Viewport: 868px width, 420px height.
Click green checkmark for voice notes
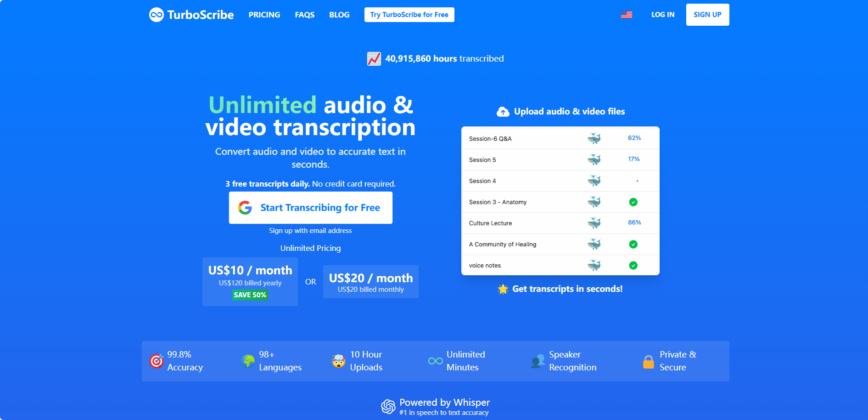click(x=633, y=265)
